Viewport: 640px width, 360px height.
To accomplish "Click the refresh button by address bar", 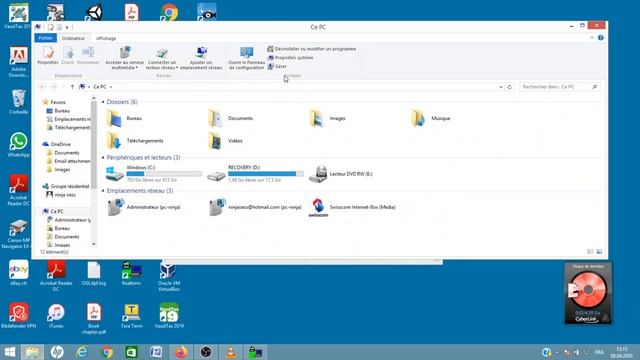I will (509, 87).
